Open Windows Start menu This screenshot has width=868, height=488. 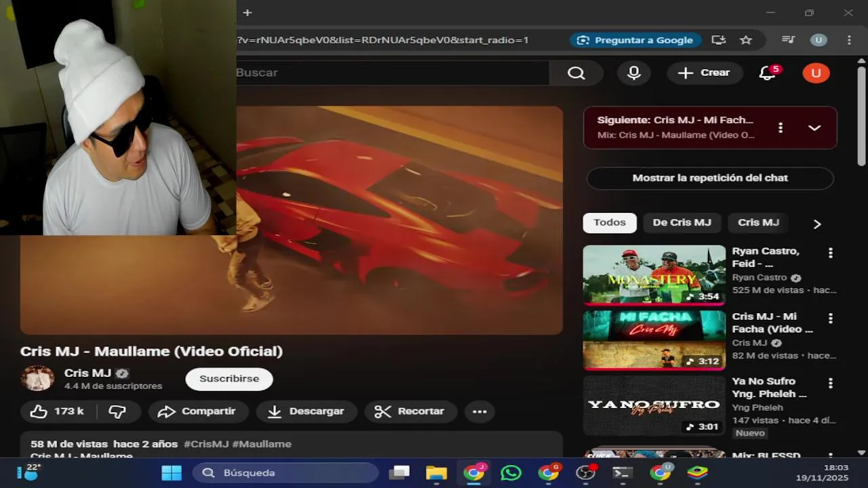click(x=172, y=472)
